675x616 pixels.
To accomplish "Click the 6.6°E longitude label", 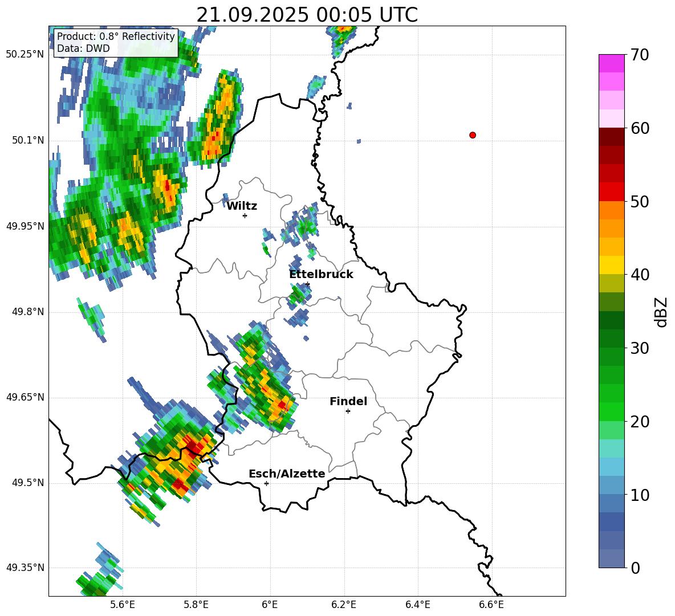I will (x=491, y=605).
